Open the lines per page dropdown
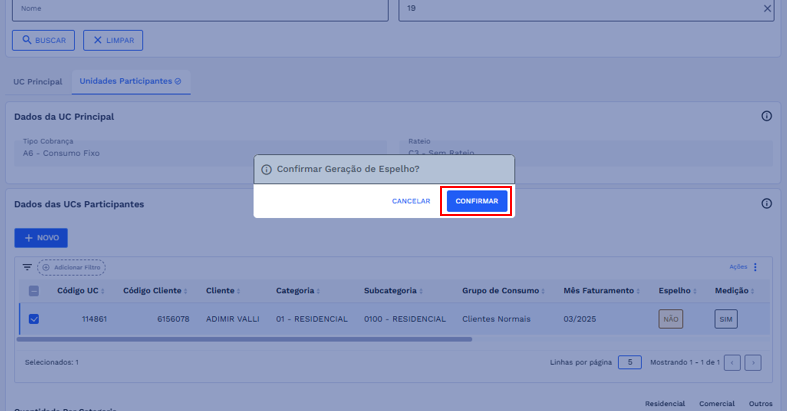The image size is (787, 411). [629, 362]
